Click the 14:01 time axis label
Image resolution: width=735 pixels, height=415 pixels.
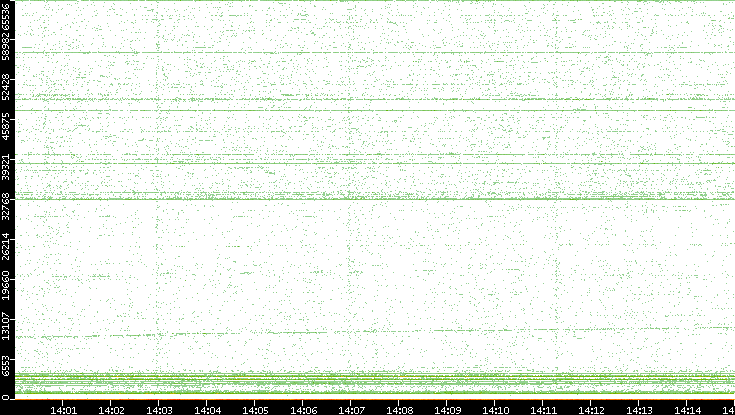[63, 410]
